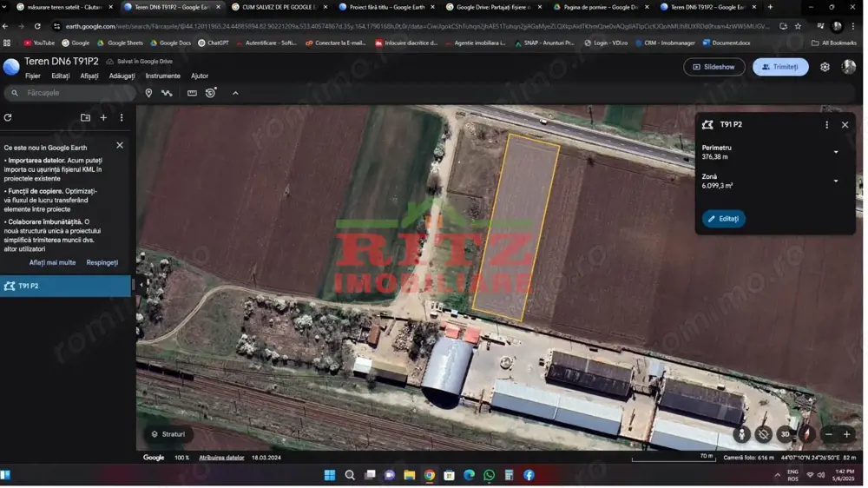The height and width of the screenshot is (488, 868).
Task: Toggle the globe rotation lock control
Action: pyautogui.click(x=763, y=434)
